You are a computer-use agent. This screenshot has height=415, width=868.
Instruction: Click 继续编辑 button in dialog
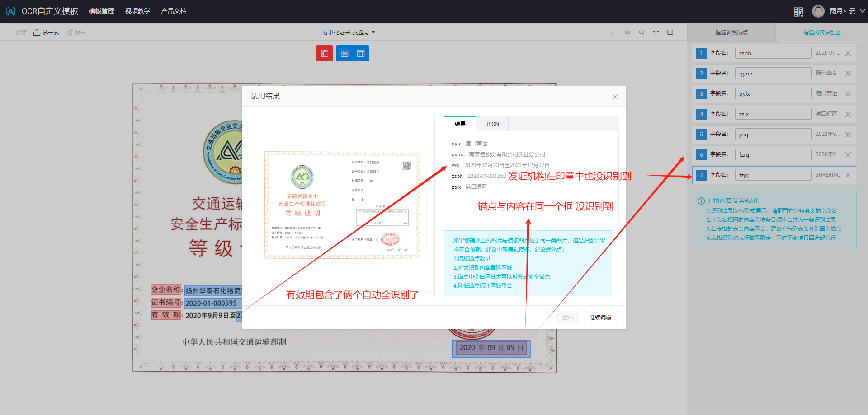click(x=600, y=317)
